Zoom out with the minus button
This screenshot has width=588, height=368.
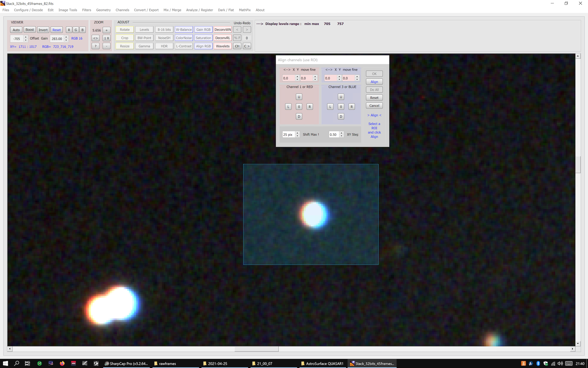107,46
